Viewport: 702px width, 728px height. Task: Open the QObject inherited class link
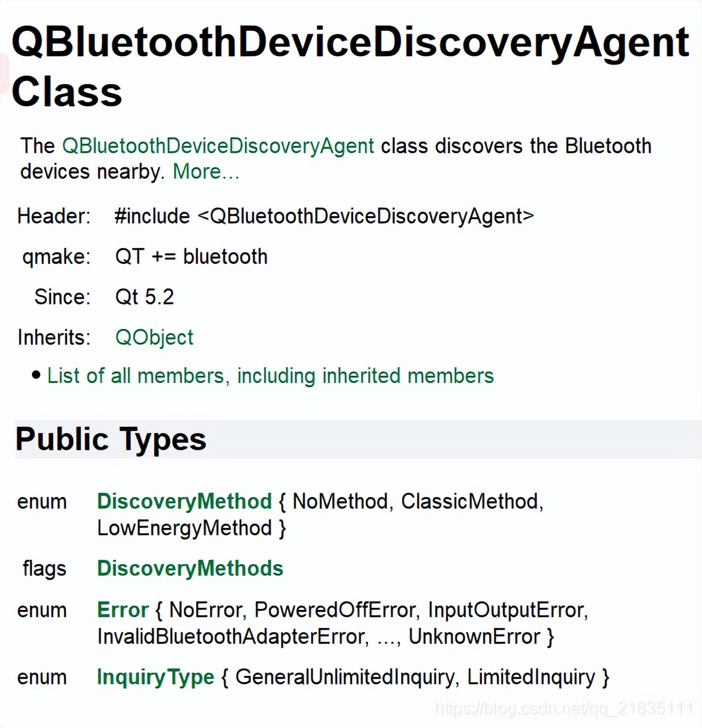coord(154,337)
